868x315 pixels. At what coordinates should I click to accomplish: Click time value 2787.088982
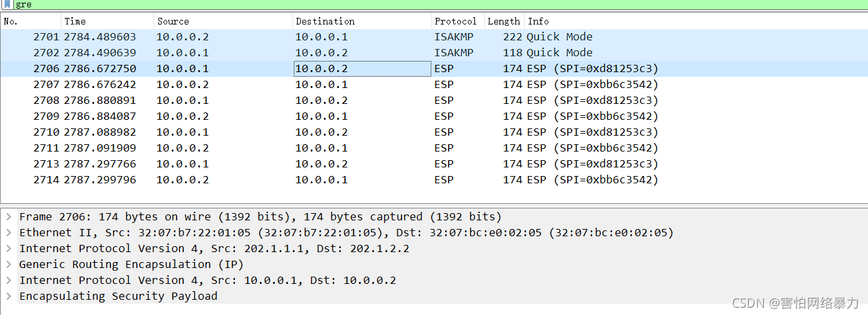100,132
